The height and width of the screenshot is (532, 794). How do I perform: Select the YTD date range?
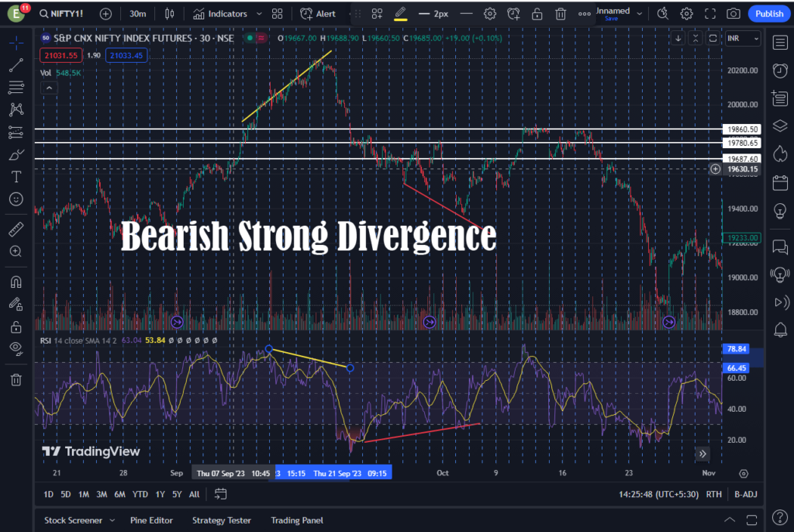pyautogui.click(x=140, y=494)
